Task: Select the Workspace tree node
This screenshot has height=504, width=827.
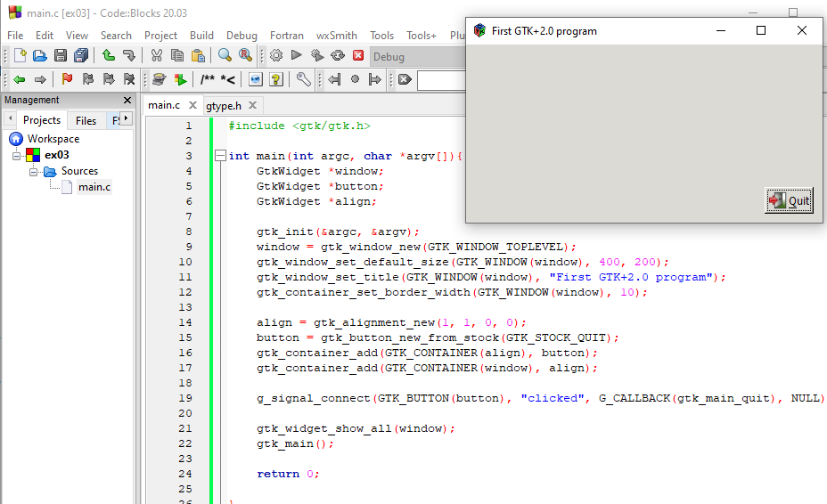Action: [53, 139]
